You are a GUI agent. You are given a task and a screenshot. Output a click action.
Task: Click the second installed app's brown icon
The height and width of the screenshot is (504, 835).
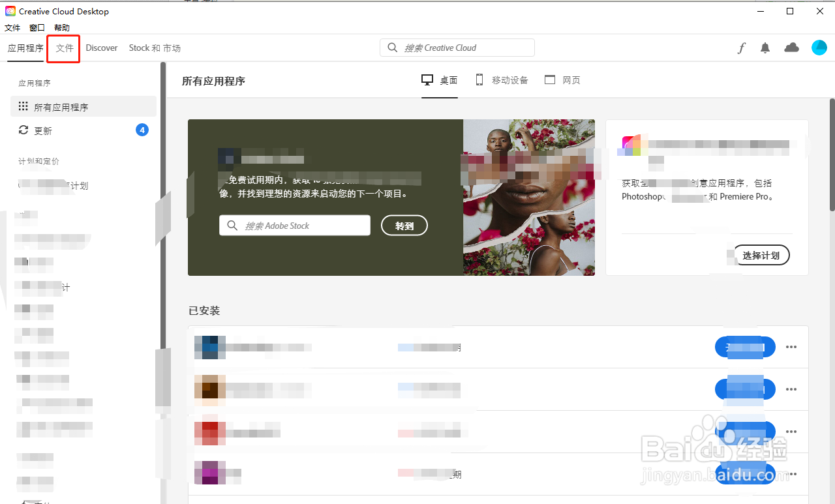tap(210, 390)
